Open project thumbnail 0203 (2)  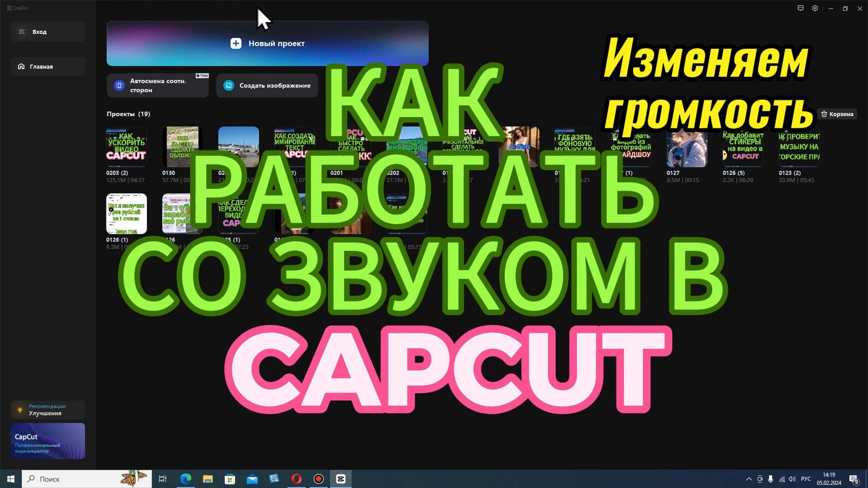point(126,147)
